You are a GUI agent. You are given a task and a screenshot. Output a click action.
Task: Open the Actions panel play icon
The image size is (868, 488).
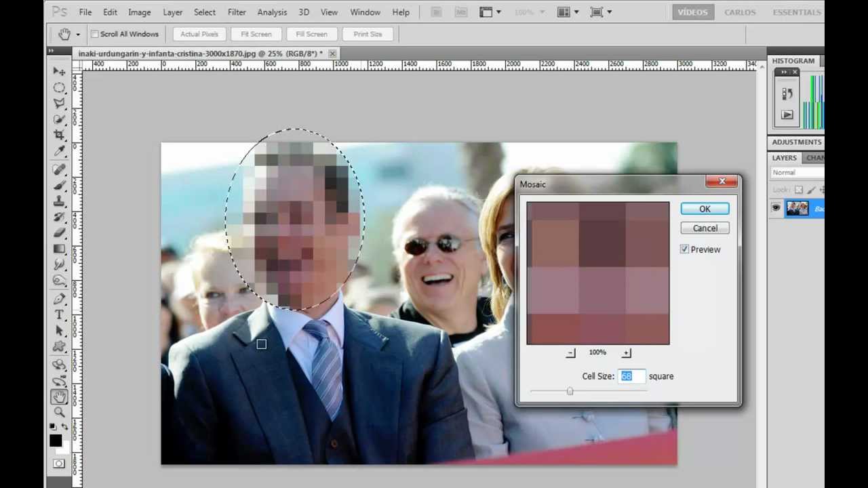(787, 115)
